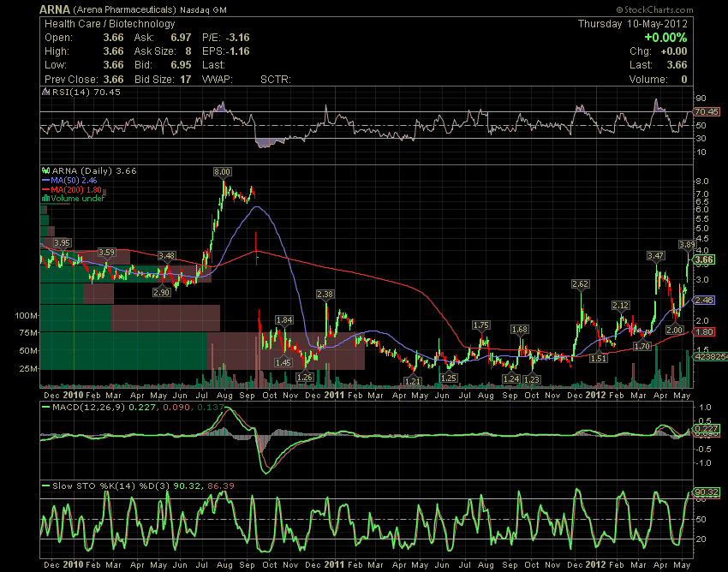Screen dimensions: 728x572
Task: Click the 1.84 price high marker
Action: coord(284,320)
